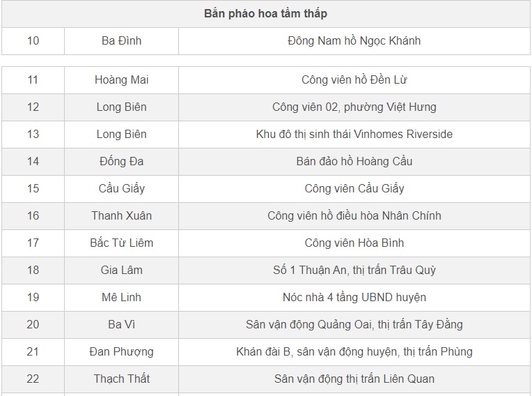Select the 'Đống Đa' district cell

coord(121,161)
